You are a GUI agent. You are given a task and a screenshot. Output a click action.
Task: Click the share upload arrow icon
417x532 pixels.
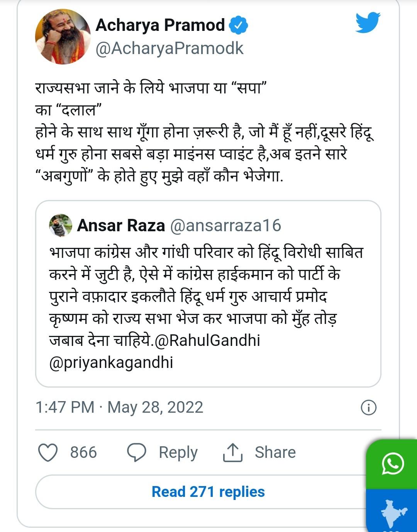point(232,452)
